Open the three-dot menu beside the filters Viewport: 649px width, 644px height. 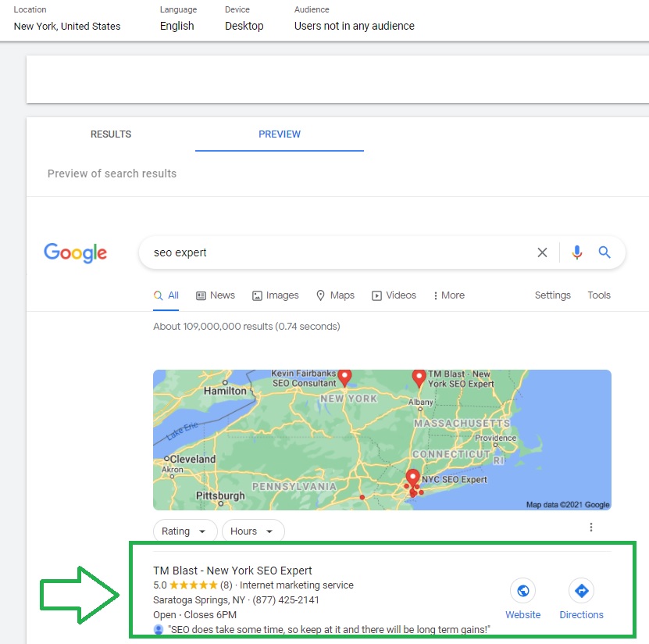pos(591,528)
